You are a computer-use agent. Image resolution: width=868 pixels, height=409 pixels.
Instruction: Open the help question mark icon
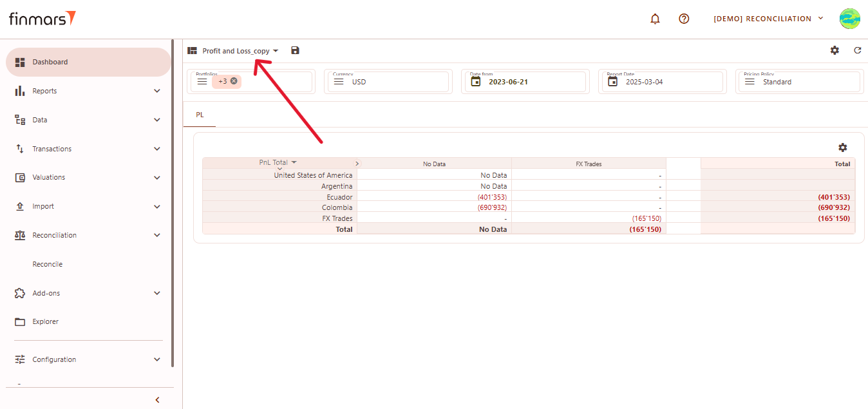pos(684,19)
